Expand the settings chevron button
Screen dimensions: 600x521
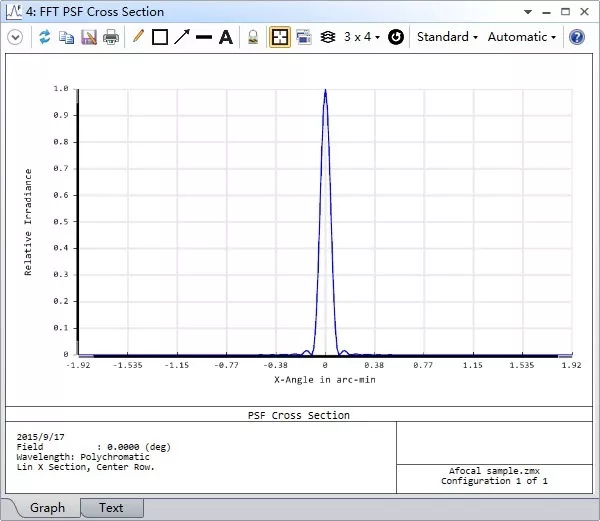15,37
